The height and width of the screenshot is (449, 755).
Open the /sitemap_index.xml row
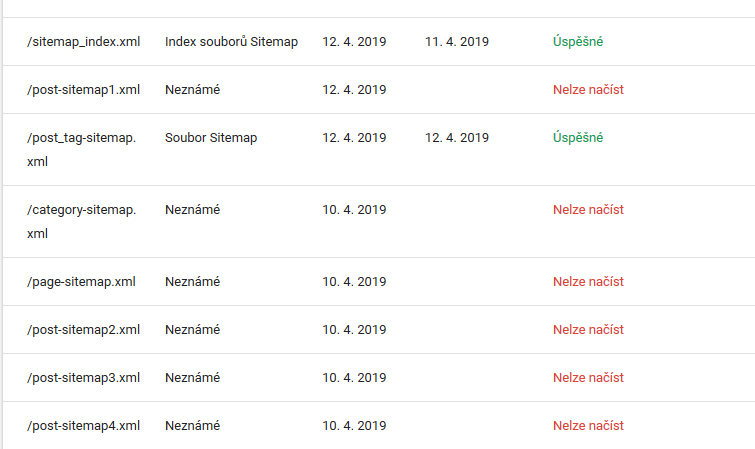(x=378, y=41)
